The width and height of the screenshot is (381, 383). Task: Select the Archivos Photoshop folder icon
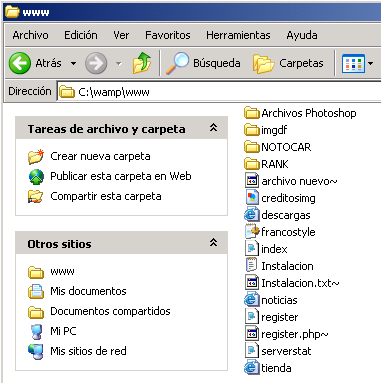(x=252, y=113)
